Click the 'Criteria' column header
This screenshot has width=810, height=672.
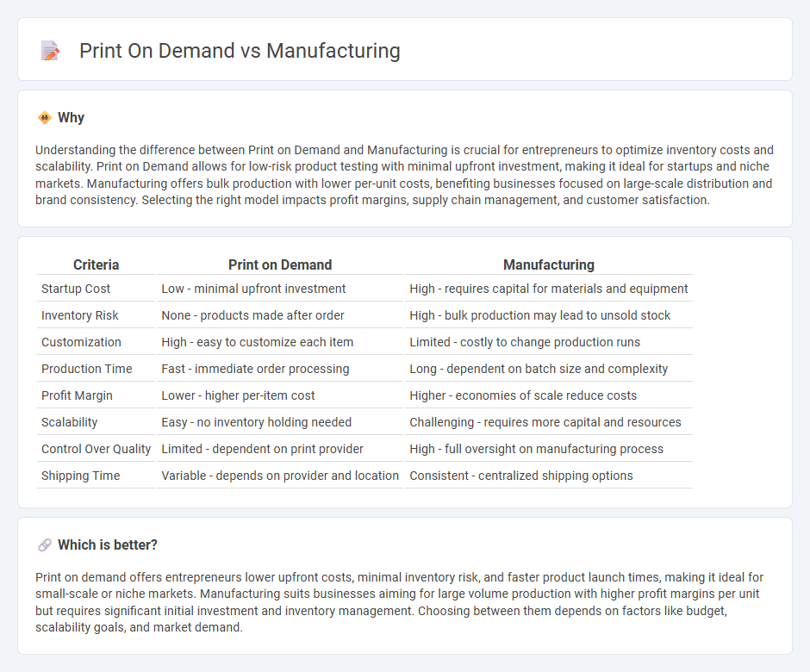click(x=97, y=265)
